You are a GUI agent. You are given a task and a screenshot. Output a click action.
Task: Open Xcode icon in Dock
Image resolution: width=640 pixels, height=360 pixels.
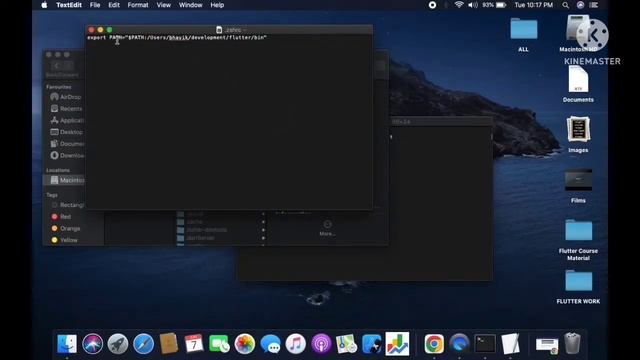click(371, 344)
